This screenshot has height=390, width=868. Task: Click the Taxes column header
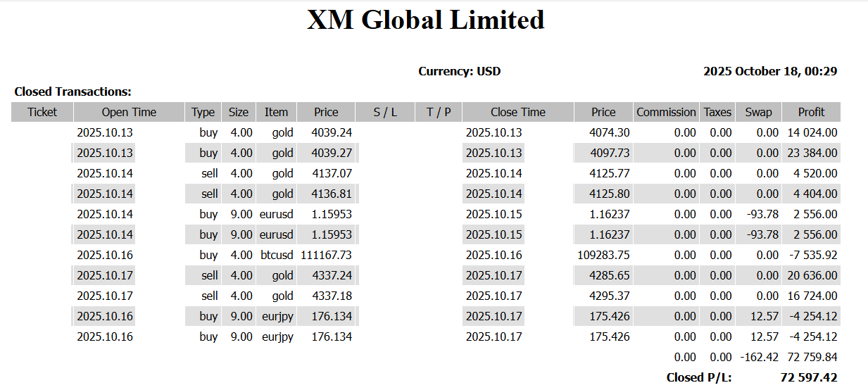[717, 112]
